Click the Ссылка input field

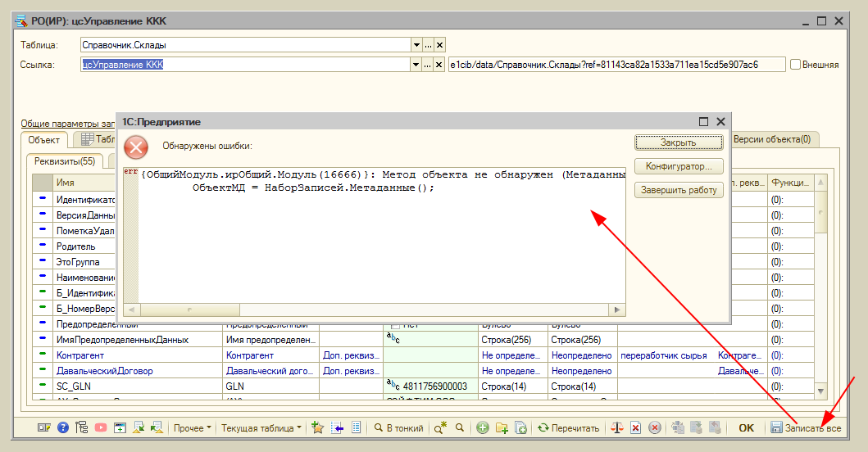coord(245,65)
